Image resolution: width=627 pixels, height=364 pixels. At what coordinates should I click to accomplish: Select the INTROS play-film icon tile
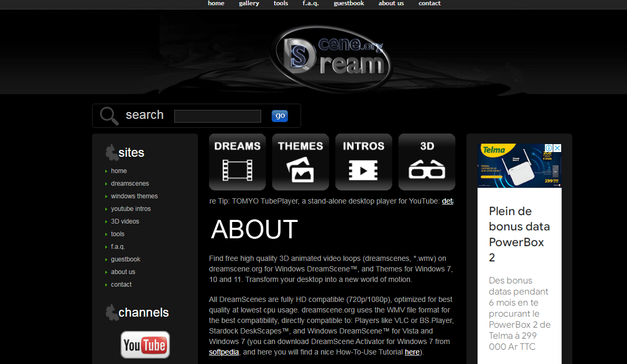[x=363, y=162]
